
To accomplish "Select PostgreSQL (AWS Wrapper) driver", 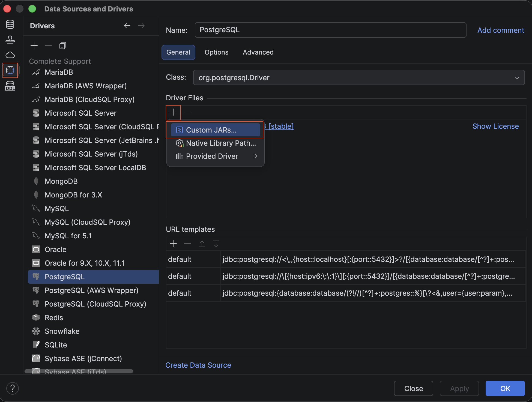I will (x=93, y=290).
